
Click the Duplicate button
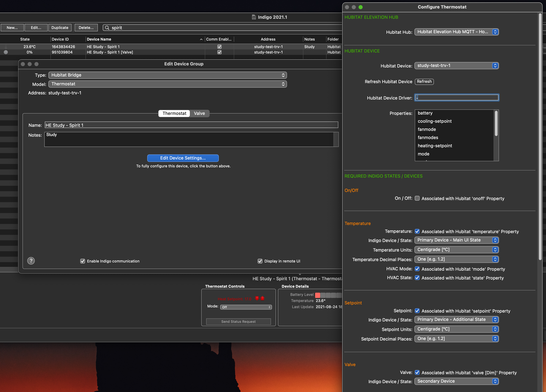pyautogui.click(x=60, y=28)
